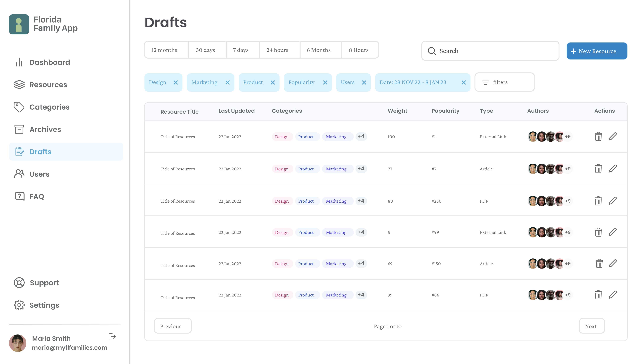Sort by the Popularity column header
Viewport: 644px width, 364px height.
445,111
